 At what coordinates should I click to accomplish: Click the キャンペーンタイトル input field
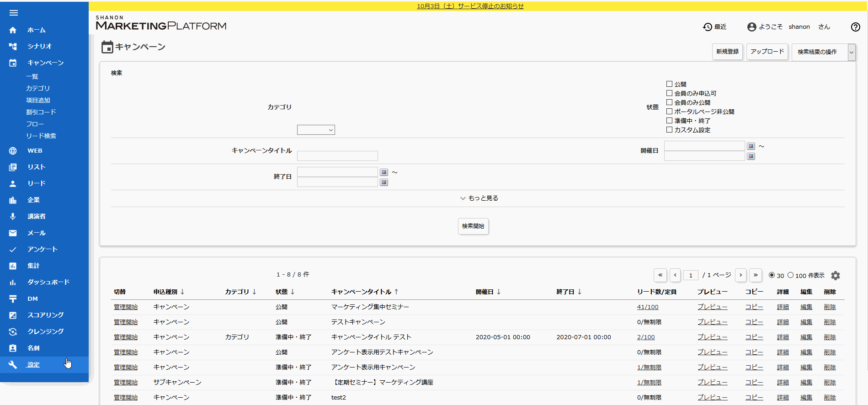[337, 156]
